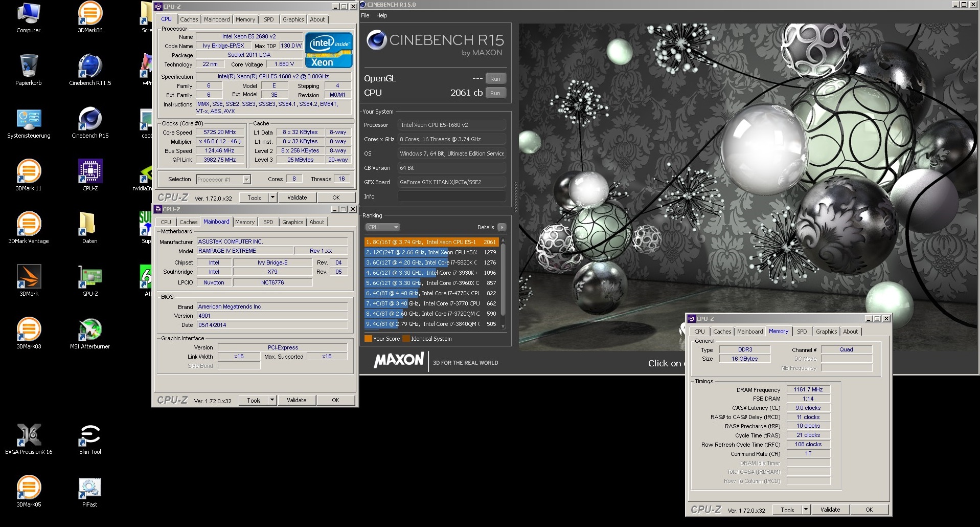Switch to About tab in CPU-Z Memory window
The width and height of the screenshot is (980, 527).
click(851, 332)
